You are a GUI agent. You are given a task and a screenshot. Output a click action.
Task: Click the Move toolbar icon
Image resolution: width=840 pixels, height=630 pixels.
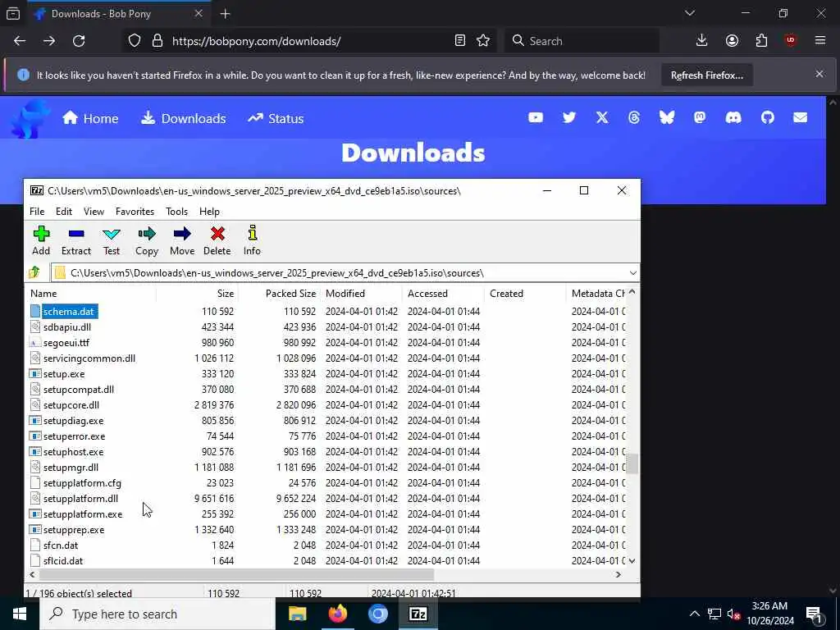click(182, 240)
